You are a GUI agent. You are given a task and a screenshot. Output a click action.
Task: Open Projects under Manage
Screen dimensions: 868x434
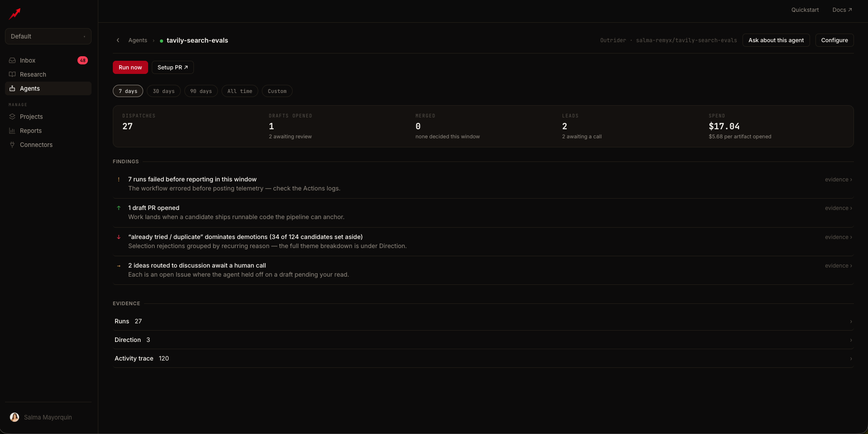pos(48,117)
